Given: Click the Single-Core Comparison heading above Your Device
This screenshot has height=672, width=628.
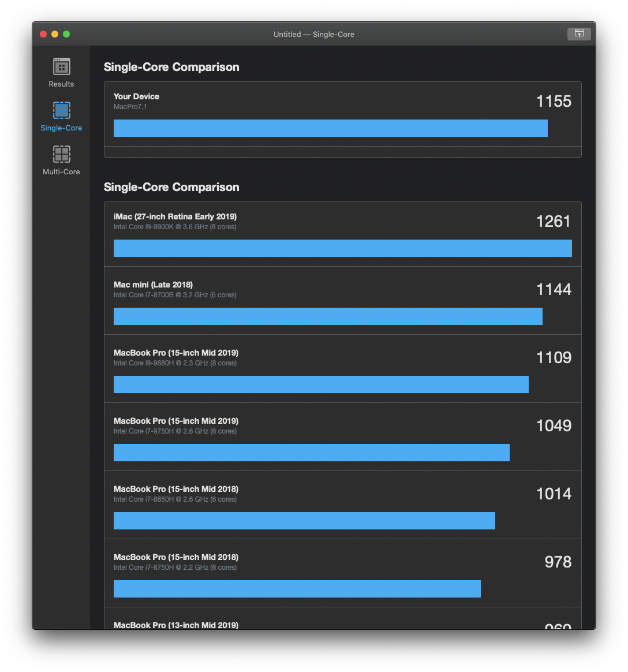Looking at the screenshot, I should 171,68.
